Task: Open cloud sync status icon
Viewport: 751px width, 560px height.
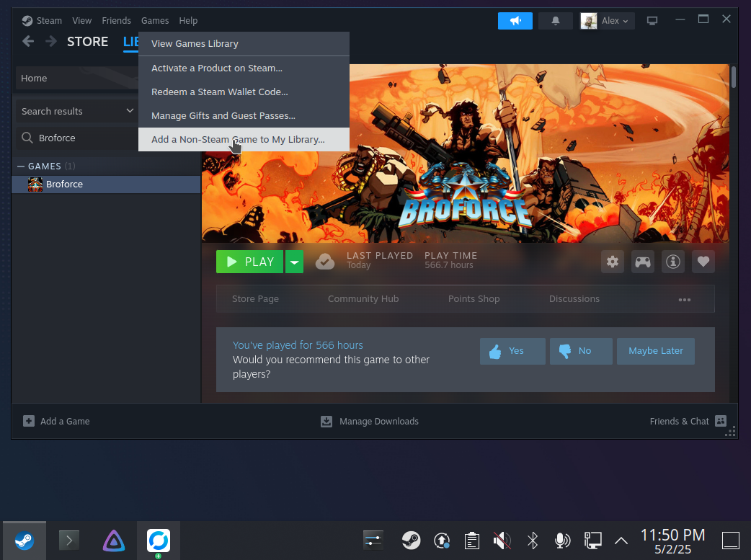Action: (325, 262)
